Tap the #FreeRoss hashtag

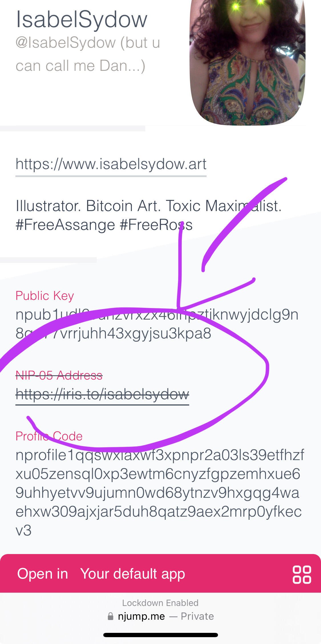tap(156, 225)
